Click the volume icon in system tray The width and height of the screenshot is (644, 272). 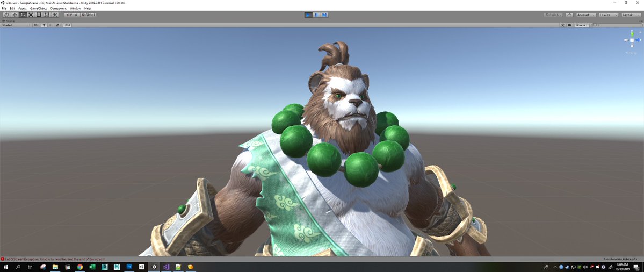(x=585, y=267)
